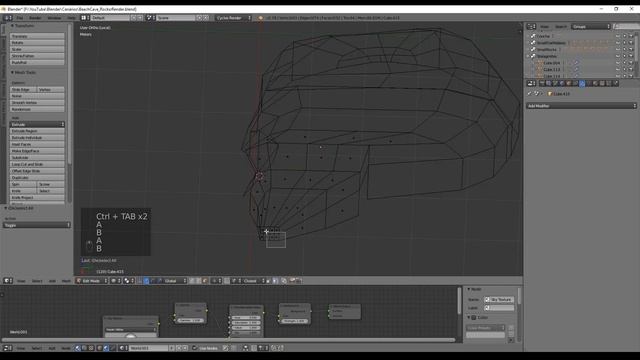Toggle the Use Nodes checkbox
The image size is (640, 360).
click(x=195, y=348)
